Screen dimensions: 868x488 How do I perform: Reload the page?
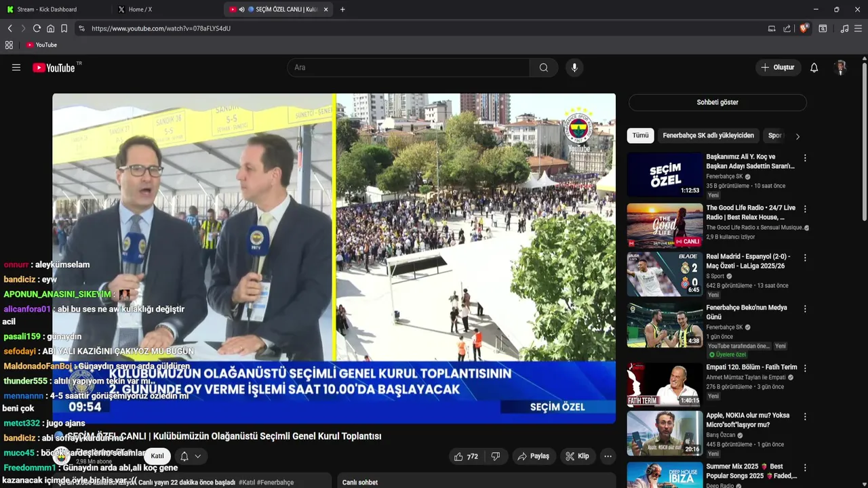point(37,28)
